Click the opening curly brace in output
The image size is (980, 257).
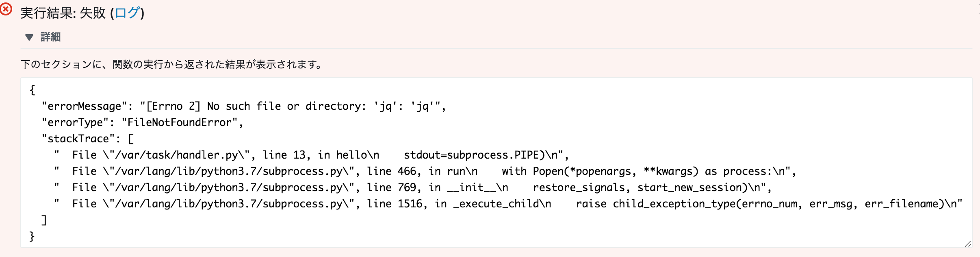33,90
